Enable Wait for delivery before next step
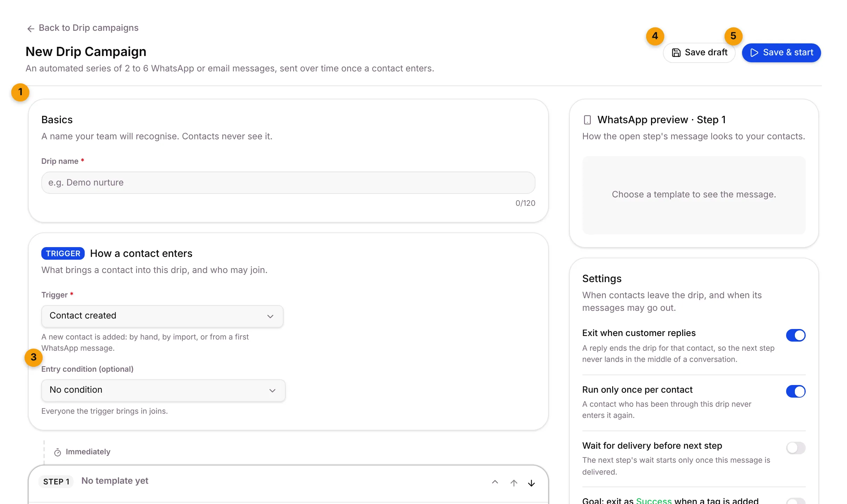 pyautogui.click(x=796, y=448)
